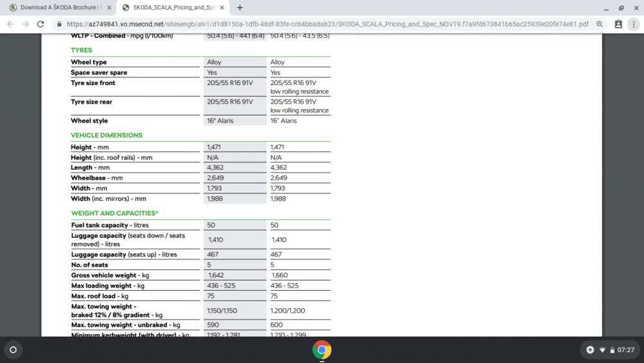The height and width of the screenshot is (363, 644).
Task: Reload the PDF page
Action: tap(40, 25)
